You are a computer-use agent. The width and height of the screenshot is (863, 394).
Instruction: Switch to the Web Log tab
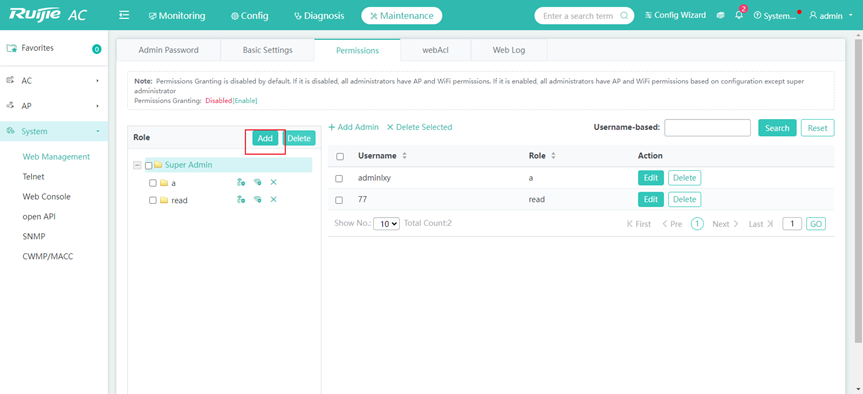pyautogui.click(x=509, y=50)
